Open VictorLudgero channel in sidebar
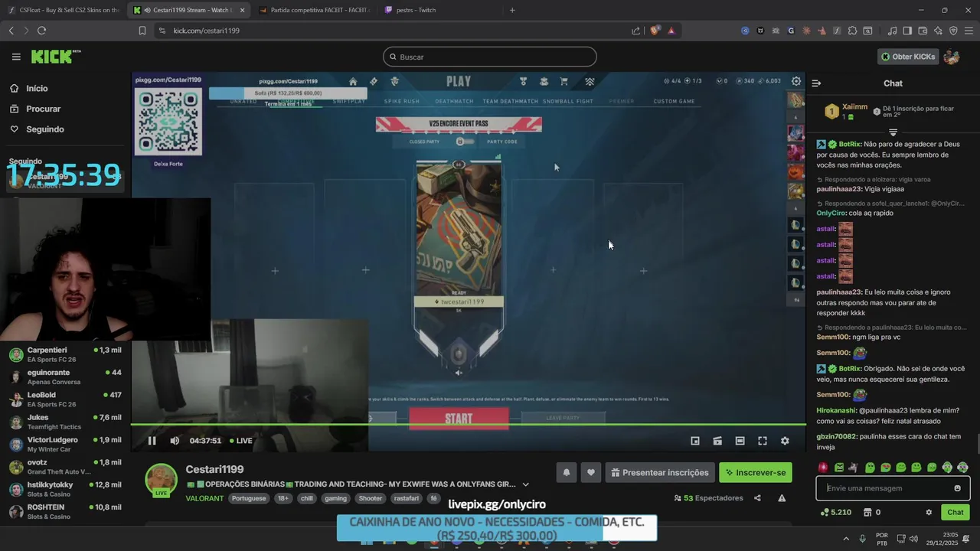 coord(65,445)
